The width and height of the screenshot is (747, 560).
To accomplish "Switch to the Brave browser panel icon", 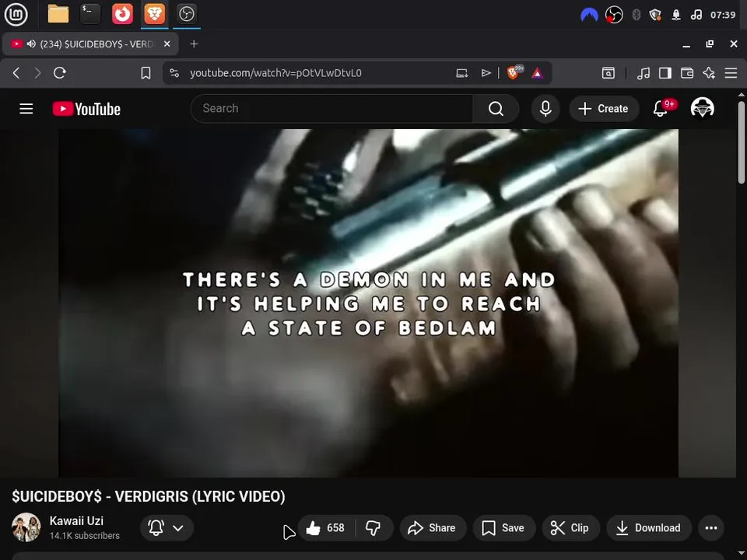I will click(154, 14).
